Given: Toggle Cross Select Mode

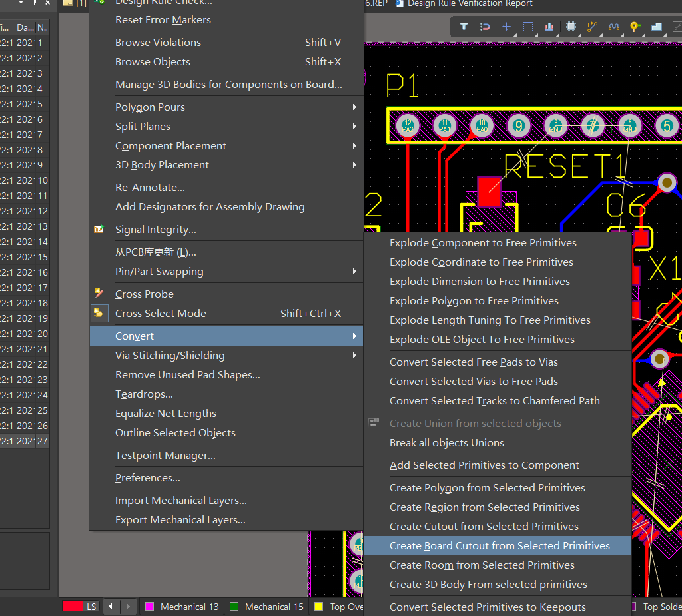Looking at the screenshot, I should point(161,314).
